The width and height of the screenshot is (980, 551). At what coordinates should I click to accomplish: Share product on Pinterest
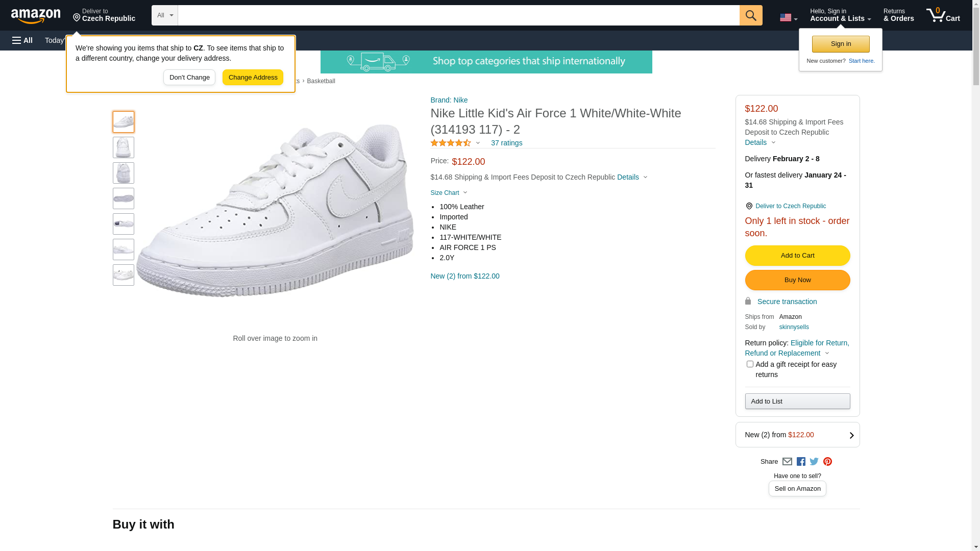827,462
